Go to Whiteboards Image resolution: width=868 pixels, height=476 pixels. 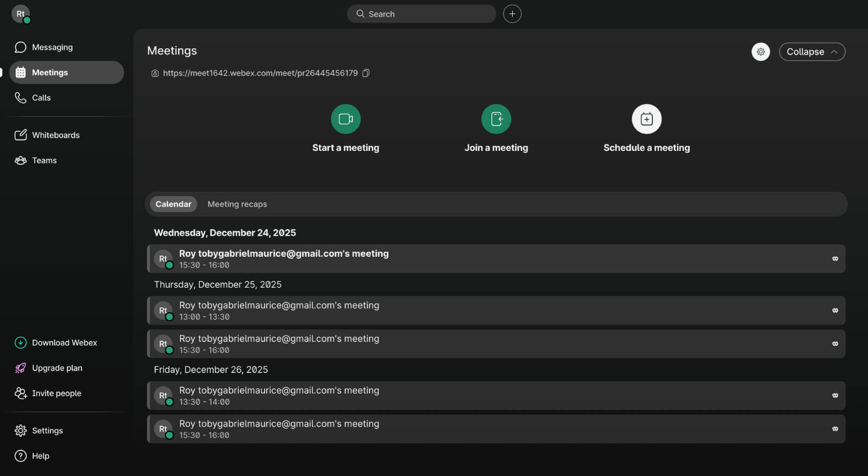click(66, 135)
